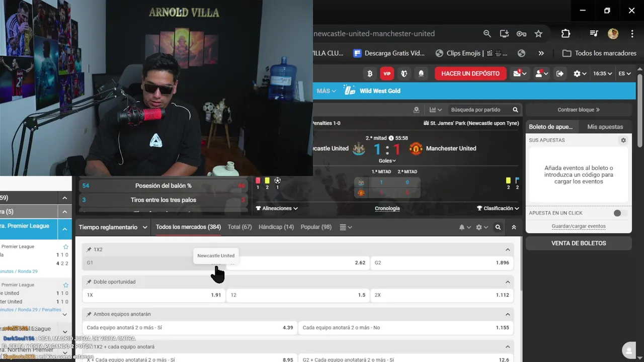
Task: Click the Venta de boletos button
Action: point(579,243)
